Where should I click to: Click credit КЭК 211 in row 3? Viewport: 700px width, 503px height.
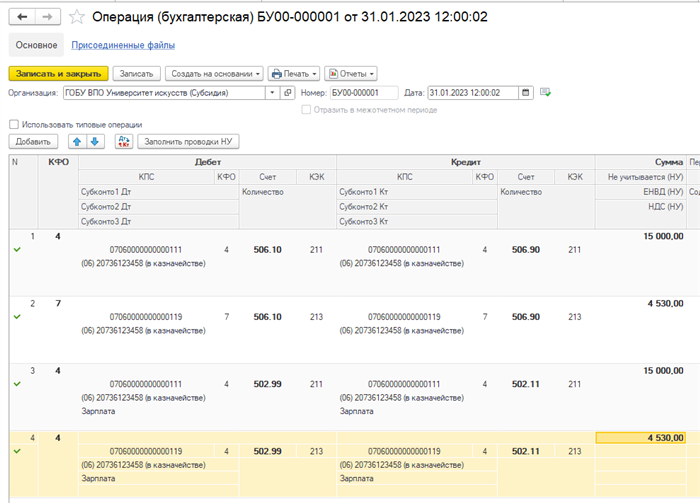575,384
